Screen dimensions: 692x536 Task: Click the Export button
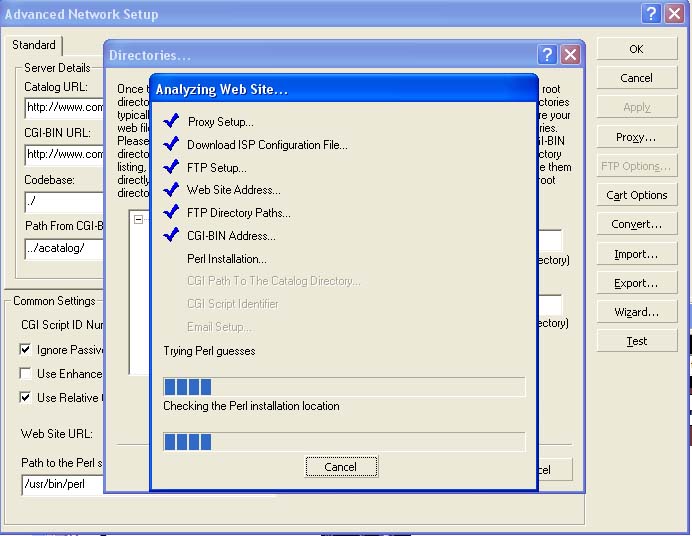(636, 283)
